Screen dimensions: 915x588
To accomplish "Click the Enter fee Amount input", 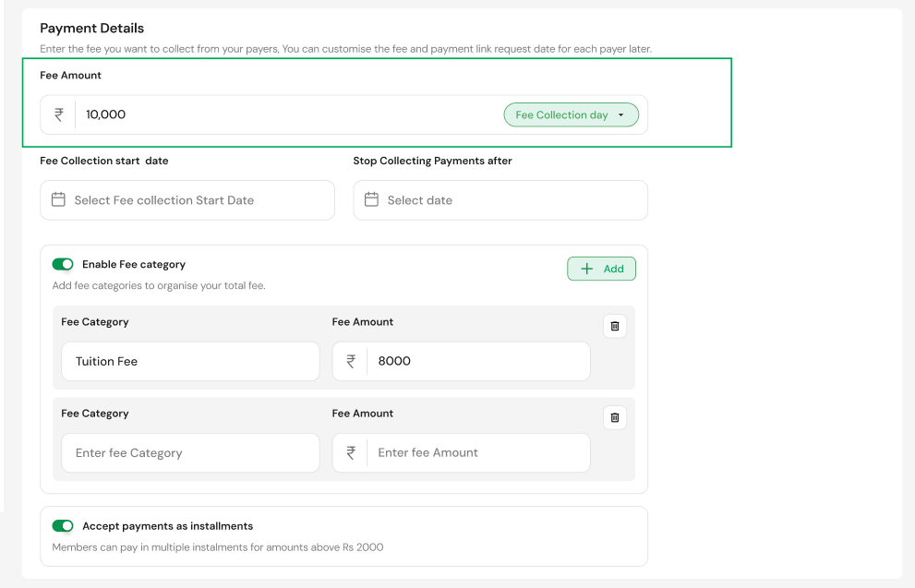I will click(478, 452).
